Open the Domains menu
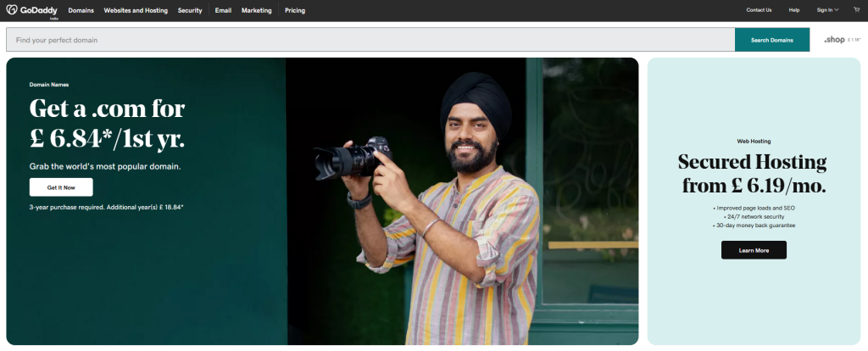The height and width of the screenshot is (351, 868). [x=81, y=10]
